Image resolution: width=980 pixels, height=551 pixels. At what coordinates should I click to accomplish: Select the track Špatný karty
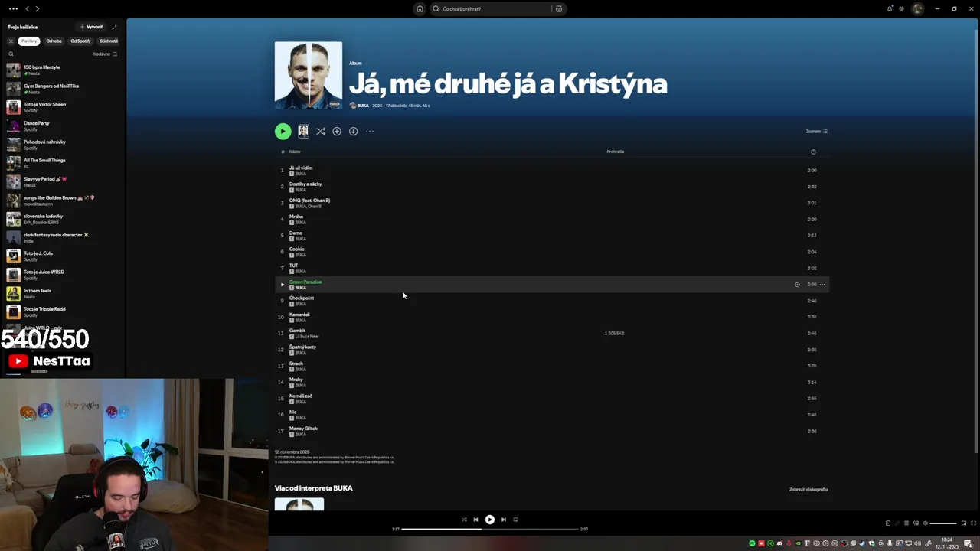tap(302, 347)
